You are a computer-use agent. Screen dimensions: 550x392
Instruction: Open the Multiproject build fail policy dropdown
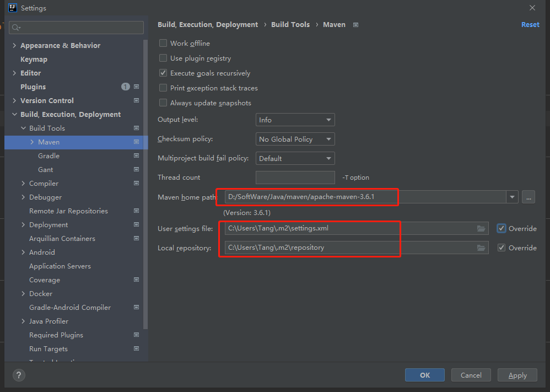pos(295,159)
